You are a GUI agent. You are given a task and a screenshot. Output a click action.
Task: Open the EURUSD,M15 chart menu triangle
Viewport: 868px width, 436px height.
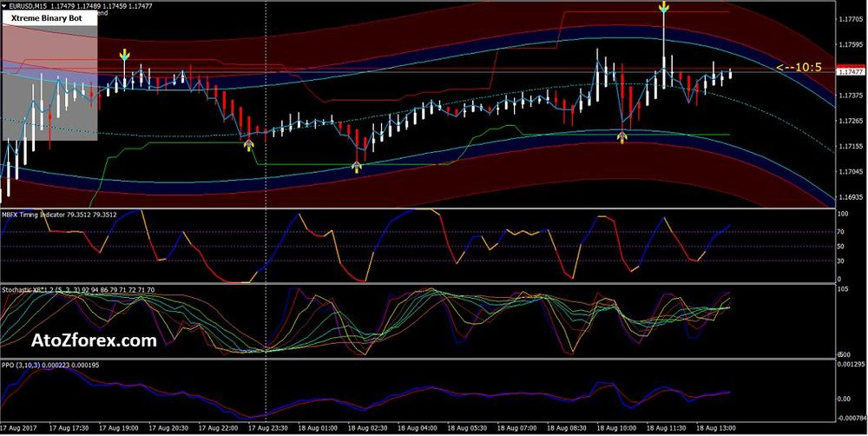pyautogui.click(x=4, y=5)
